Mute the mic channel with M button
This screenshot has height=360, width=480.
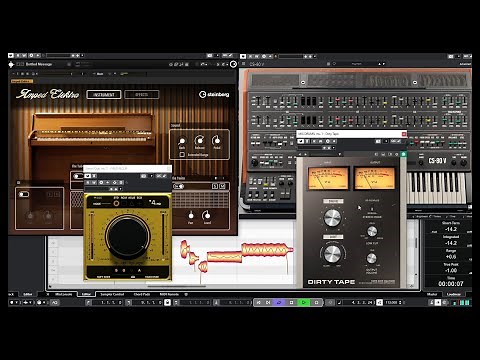point(223,186)
